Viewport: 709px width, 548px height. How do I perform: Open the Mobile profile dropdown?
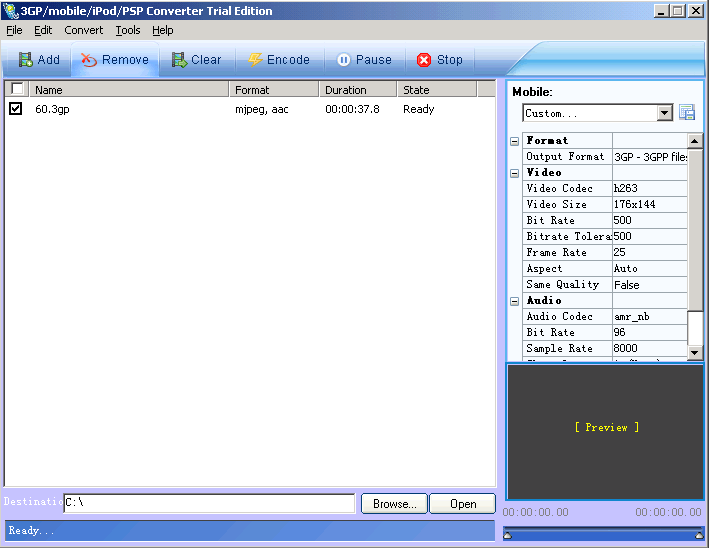[x=664, y=113]
